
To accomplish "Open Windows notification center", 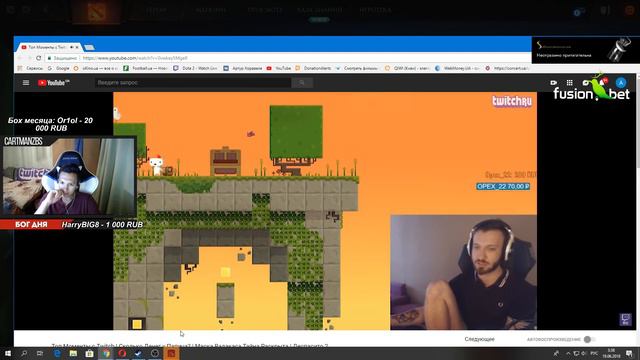I will [629, 353].
